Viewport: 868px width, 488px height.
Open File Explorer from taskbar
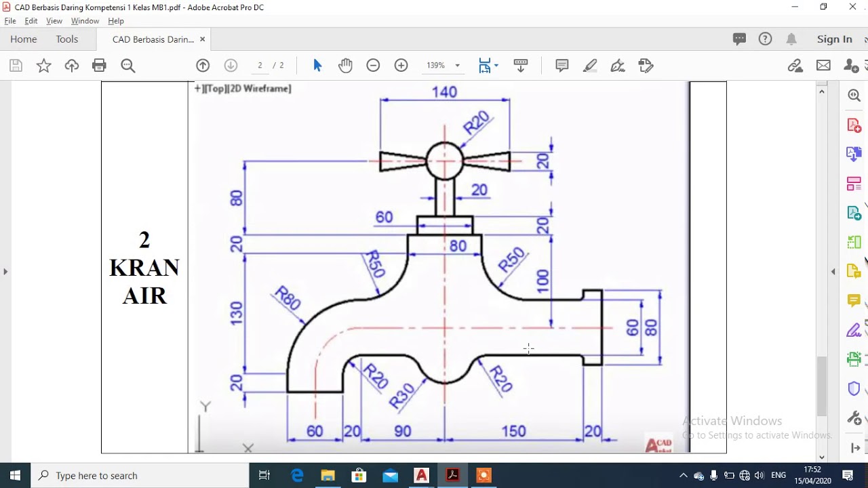click(328, 475)
